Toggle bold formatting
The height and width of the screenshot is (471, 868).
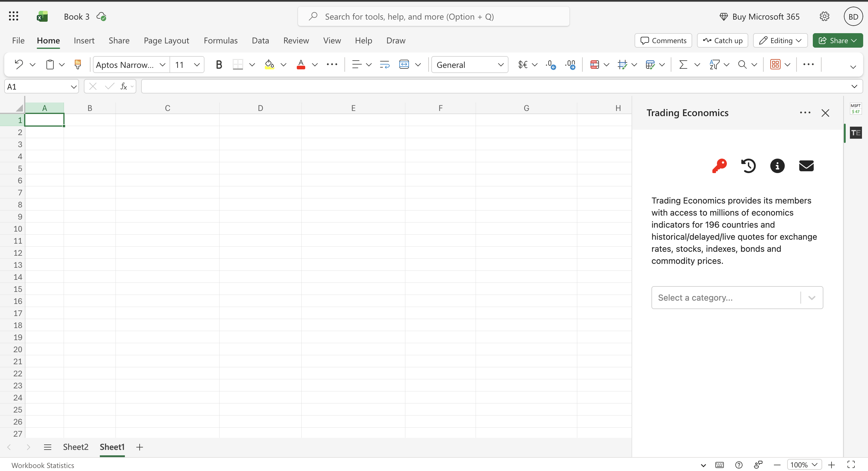[x=219, y=64]
